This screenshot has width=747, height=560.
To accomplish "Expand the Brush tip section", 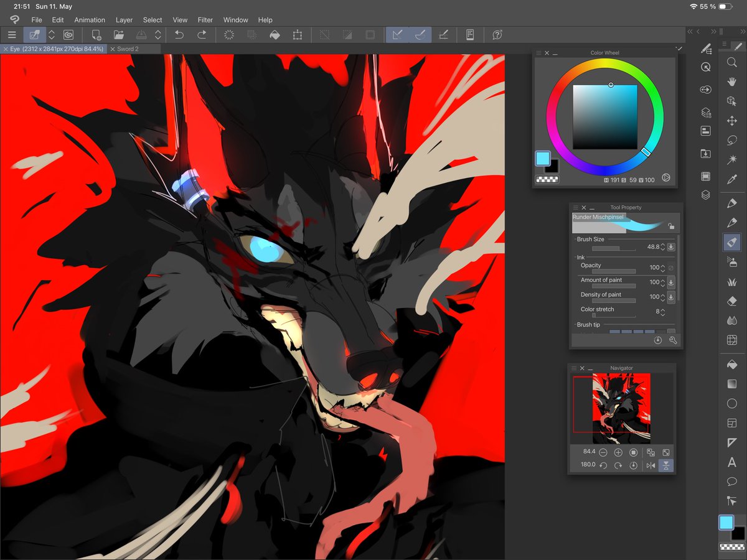I will (575, 324).
